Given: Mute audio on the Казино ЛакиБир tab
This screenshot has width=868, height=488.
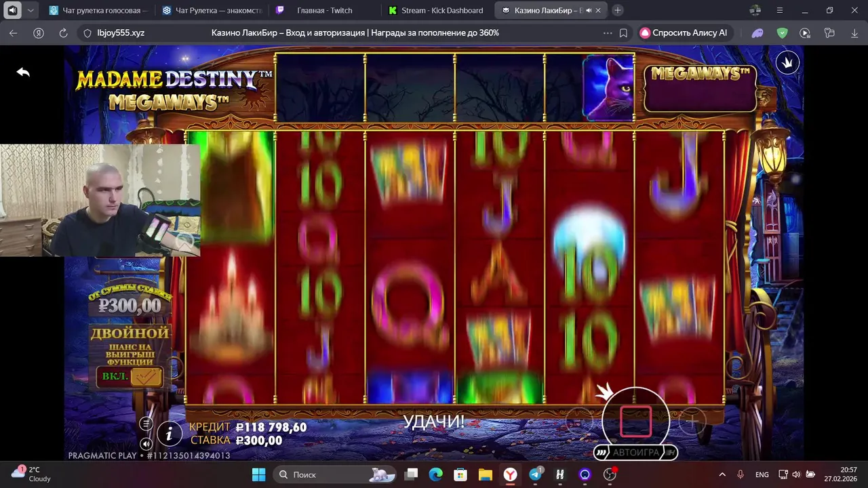Looking at the screenshot, I should pyautogui.click(x=588, y=10).
